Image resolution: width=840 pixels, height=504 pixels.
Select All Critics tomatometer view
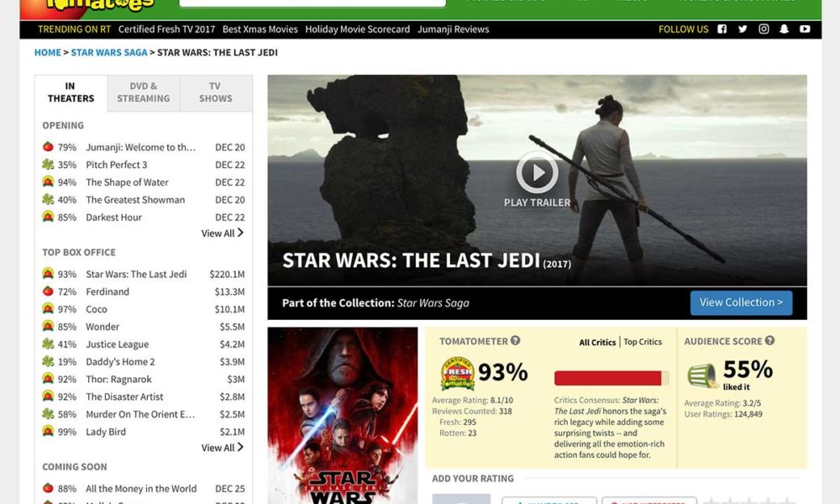pyautogui.click(x=597, y=342)
